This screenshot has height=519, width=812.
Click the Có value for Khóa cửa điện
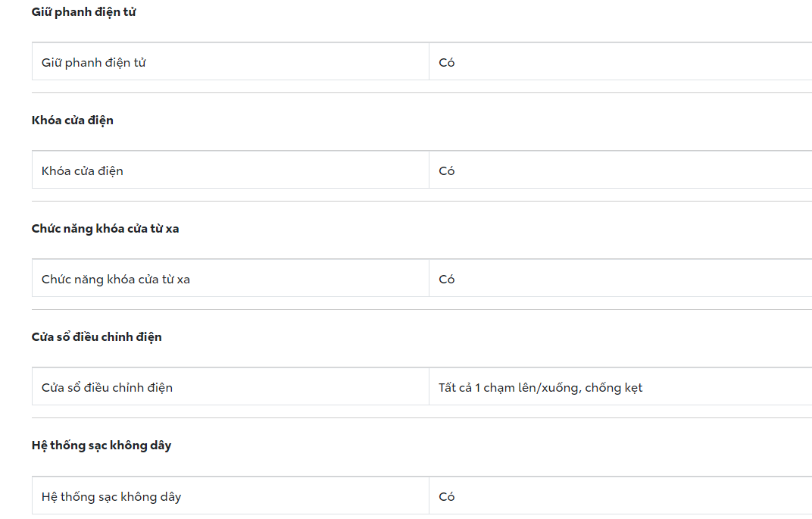[447, 171]
